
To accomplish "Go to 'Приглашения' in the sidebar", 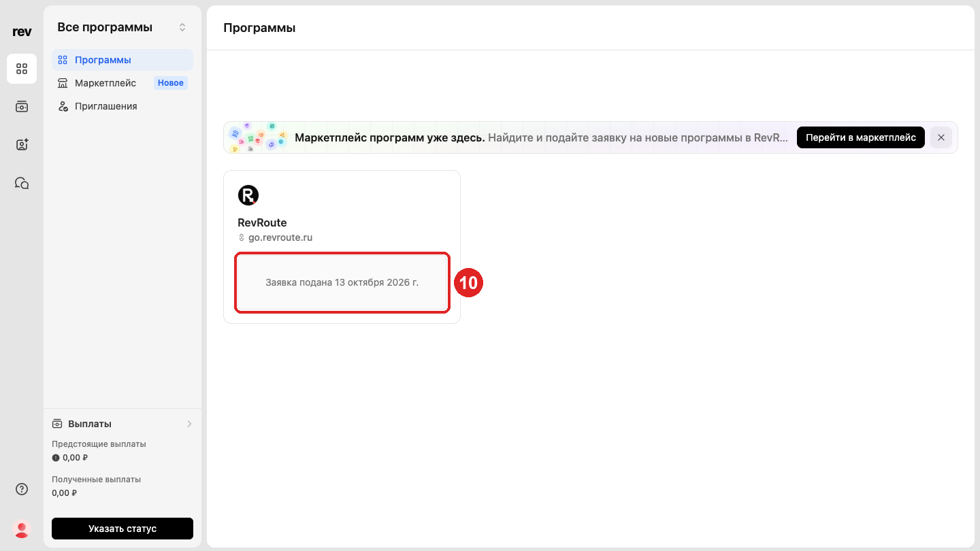I will pyautogui.click(x=122, y=106).
